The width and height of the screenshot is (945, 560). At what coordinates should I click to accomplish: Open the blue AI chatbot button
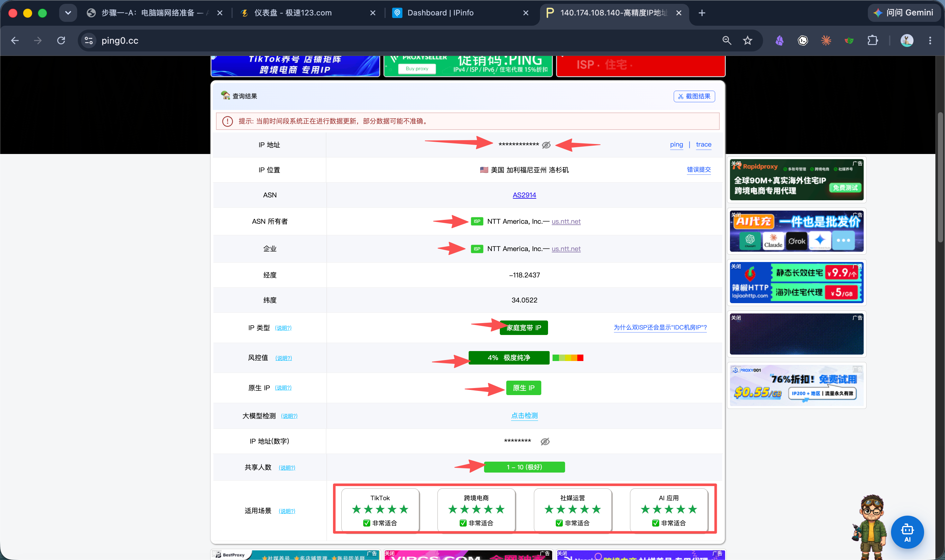coord(907,532)
